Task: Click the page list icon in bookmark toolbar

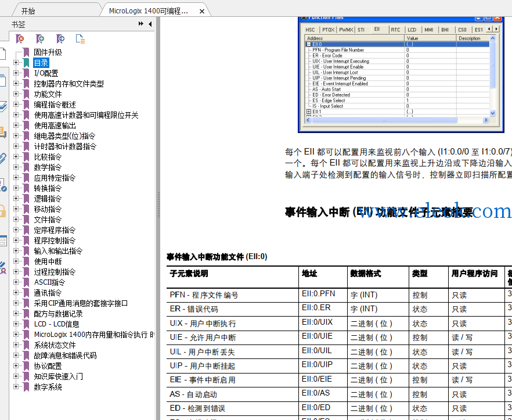Action: pos(80,39)
